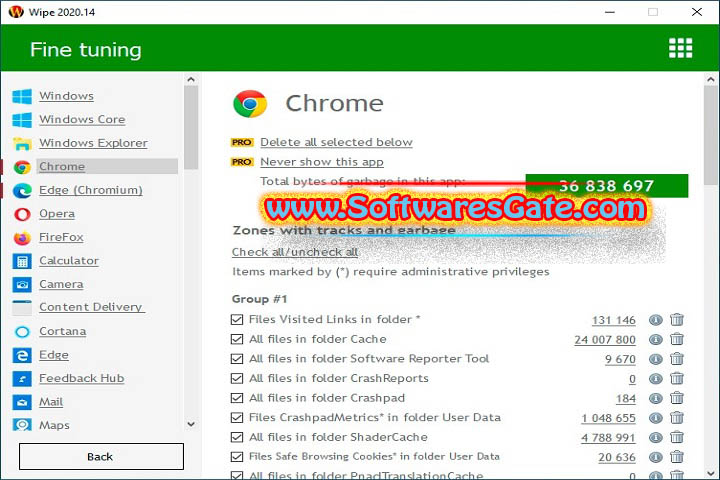Show info for CrashpadMetrics row

point(656,418)
